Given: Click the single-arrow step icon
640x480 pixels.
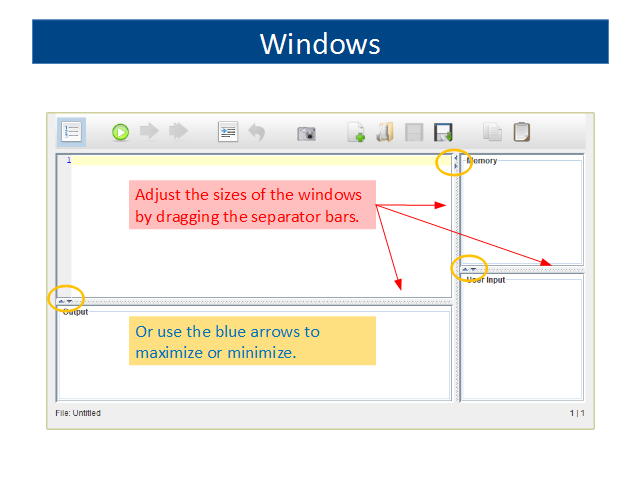Looking at the screenshot, I should [149, 131].
